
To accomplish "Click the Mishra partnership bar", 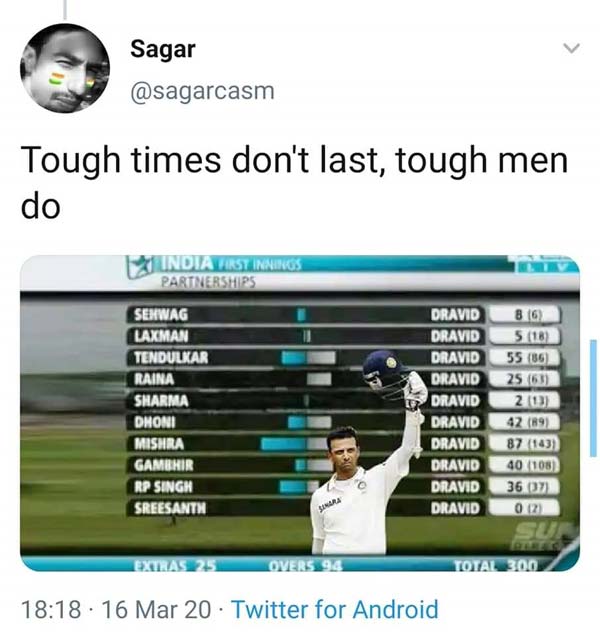I will coord(295,443).
